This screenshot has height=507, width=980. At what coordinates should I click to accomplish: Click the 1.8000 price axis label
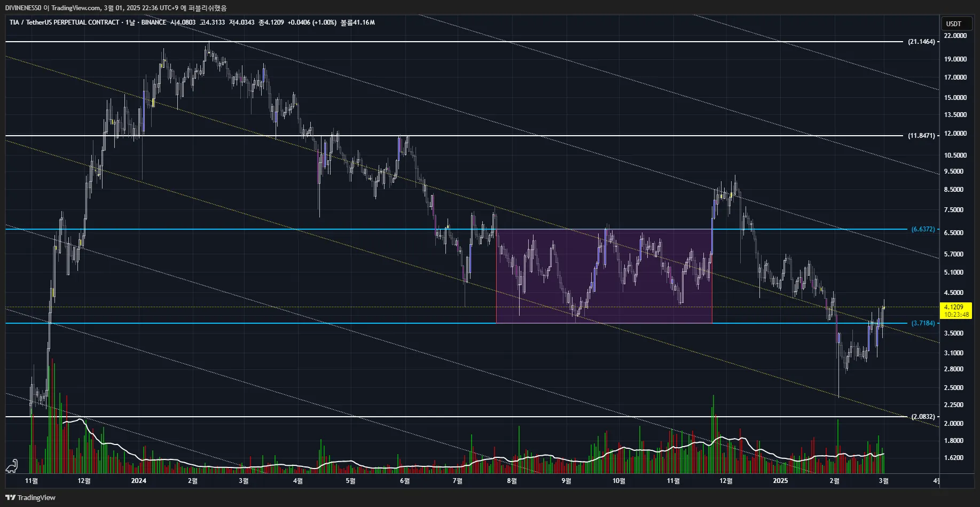[954, 441]
